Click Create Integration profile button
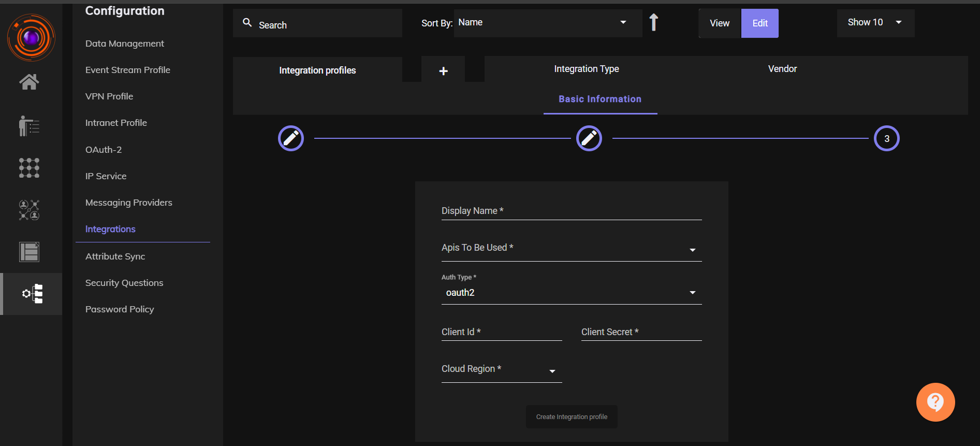Screen dimensions: 980x446 (572, 416)
